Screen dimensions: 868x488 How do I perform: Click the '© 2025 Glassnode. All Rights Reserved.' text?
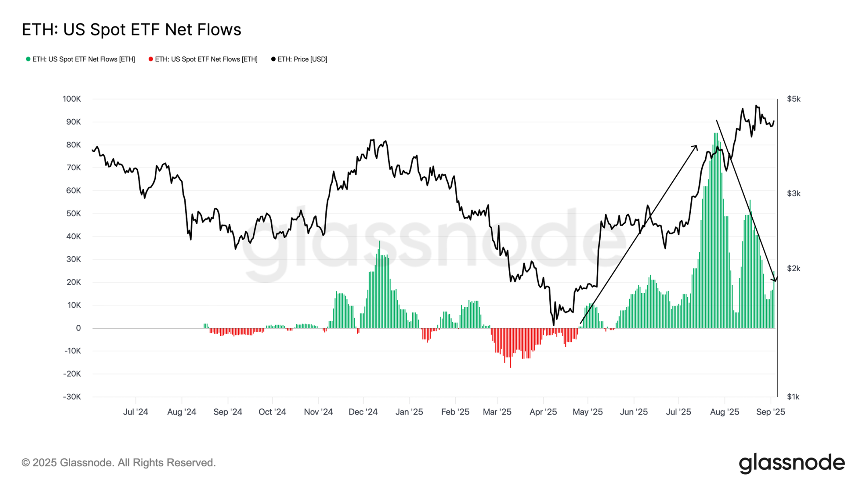[119, 463]
